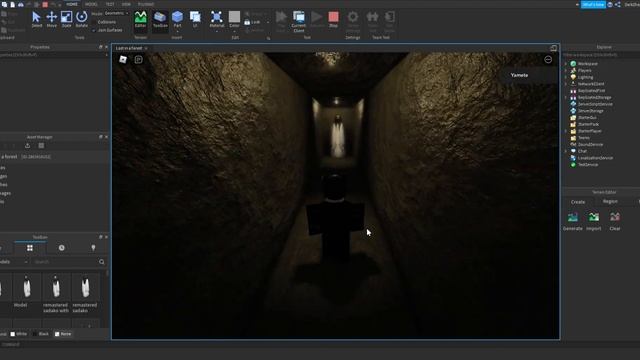The width and height of the screenshot is (640, 360).
Task: Toggle the Join Surfaces checkbox
Action: 93,30
